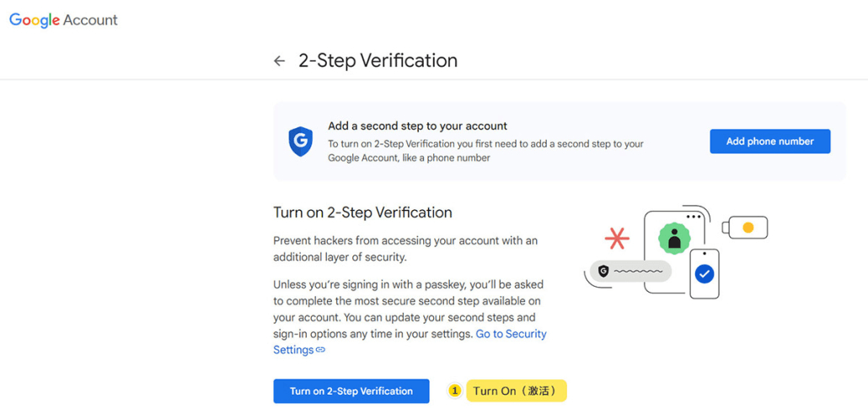Click the green person avatar badge
This screenshot has height=420, width=868.
[x=674, y=239]
